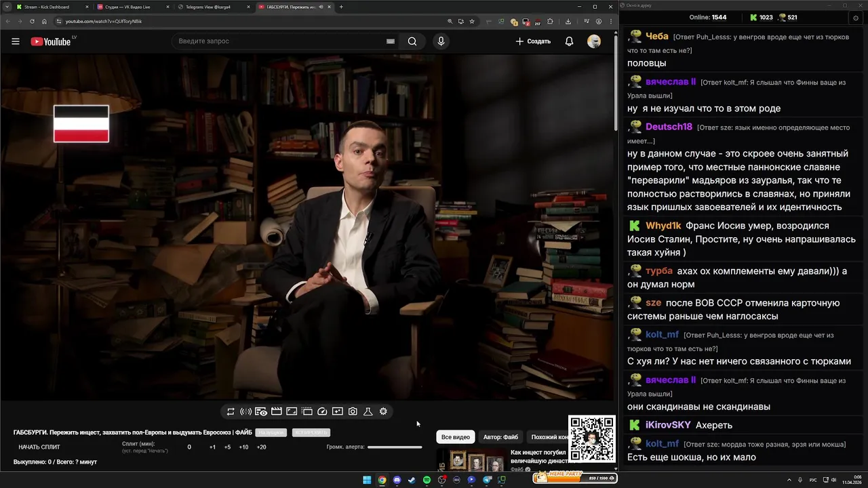Reload the page with the browser refresh icon
Screen dimensions: 868x488
[32, 21]
